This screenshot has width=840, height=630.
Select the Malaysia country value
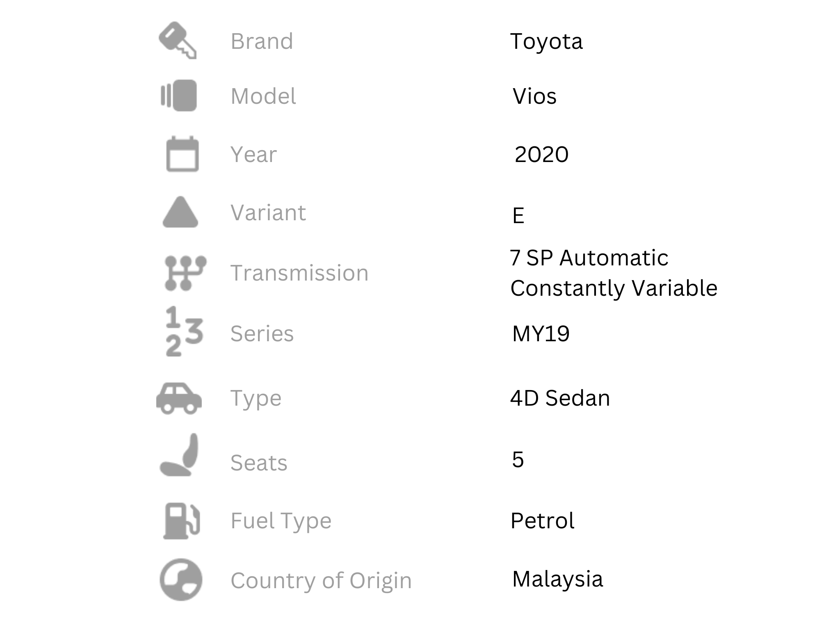[557, 579]
